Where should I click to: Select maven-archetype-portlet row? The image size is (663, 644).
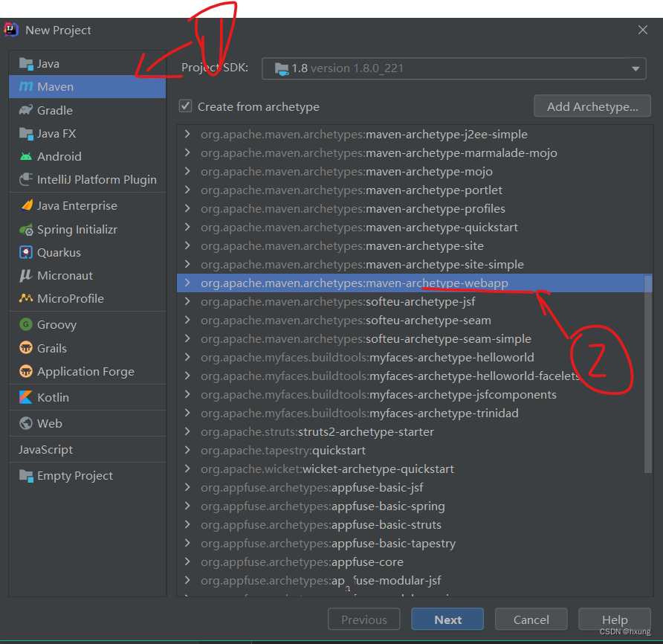(415, 190)
